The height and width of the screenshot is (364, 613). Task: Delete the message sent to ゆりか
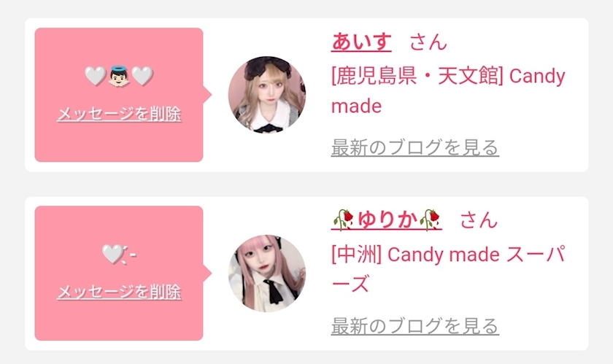(x=119, y=292)
